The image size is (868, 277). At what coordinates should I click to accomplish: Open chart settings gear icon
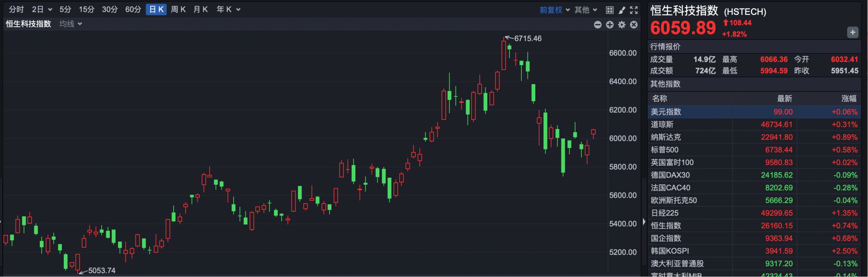coord(622,25)
